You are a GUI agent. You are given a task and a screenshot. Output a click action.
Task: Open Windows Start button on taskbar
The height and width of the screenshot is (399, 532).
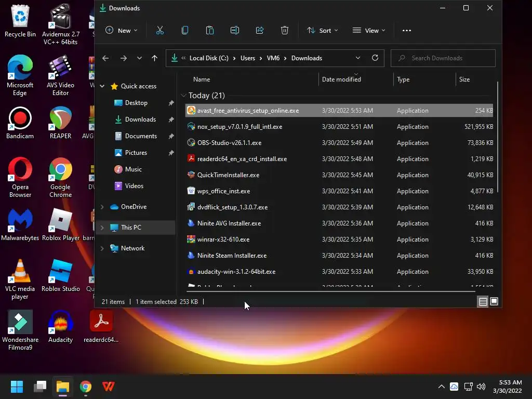coord(17,387)
